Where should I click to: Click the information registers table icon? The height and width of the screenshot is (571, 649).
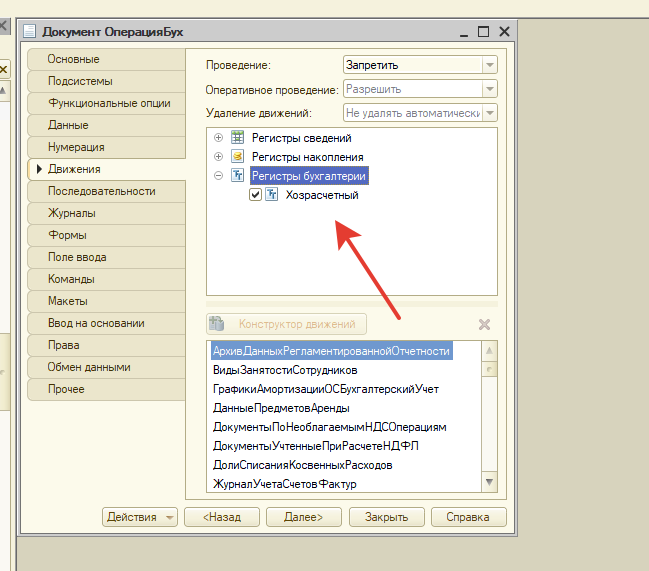237,137
